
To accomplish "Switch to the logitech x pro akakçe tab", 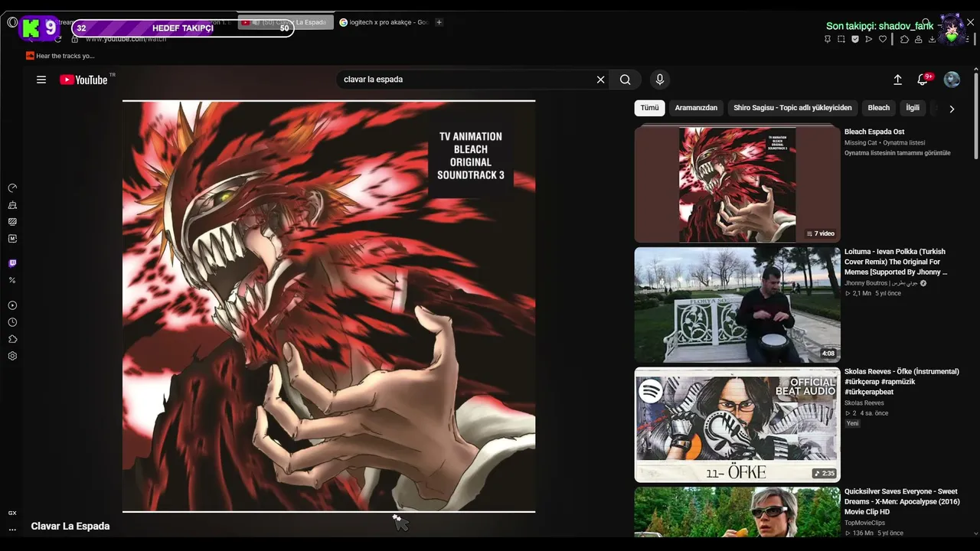I will 384,22.
